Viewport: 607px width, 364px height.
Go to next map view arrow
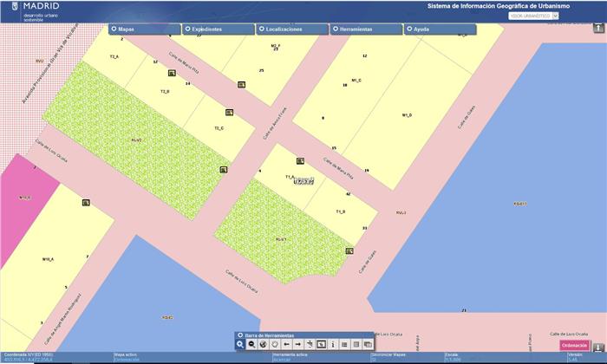click(297, 345)
